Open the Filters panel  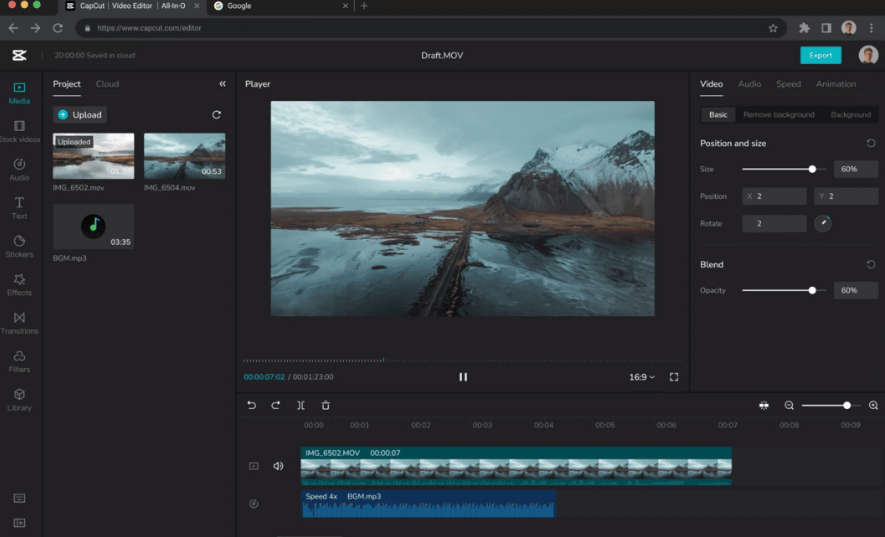[19, 362]
